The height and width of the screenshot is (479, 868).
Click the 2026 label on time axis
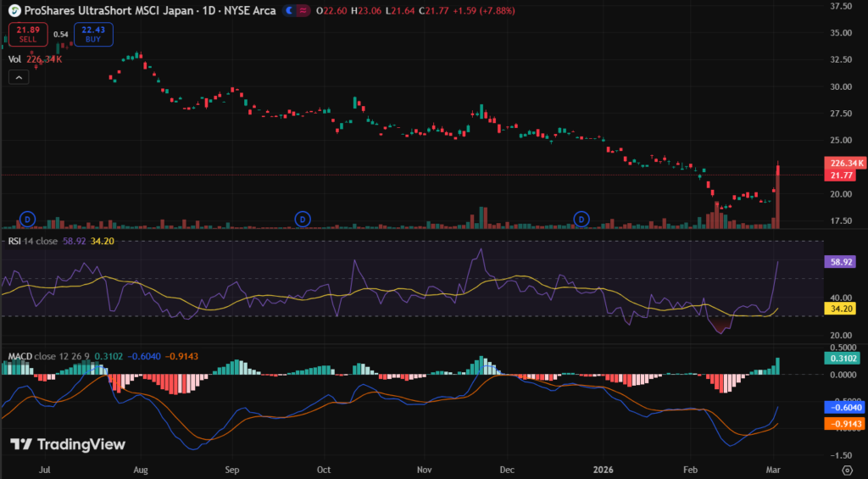point(615,468)
